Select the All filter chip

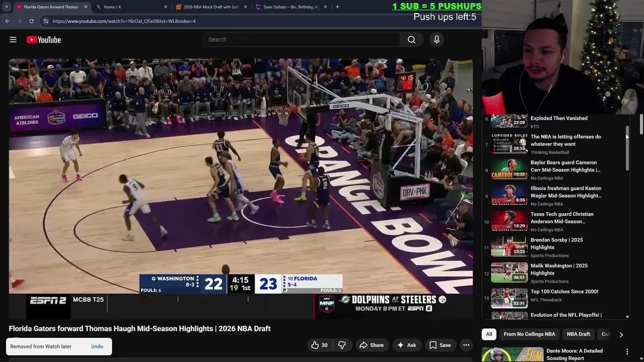(489, 334)
